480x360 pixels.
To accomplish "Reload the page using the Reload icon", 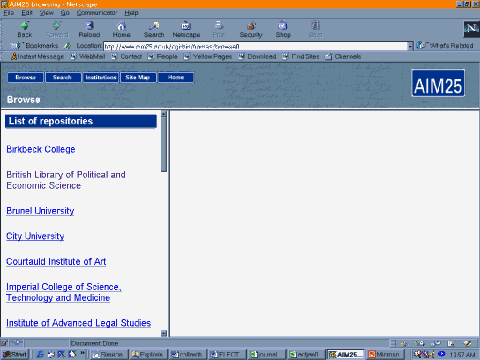I will tap(89, 29).
